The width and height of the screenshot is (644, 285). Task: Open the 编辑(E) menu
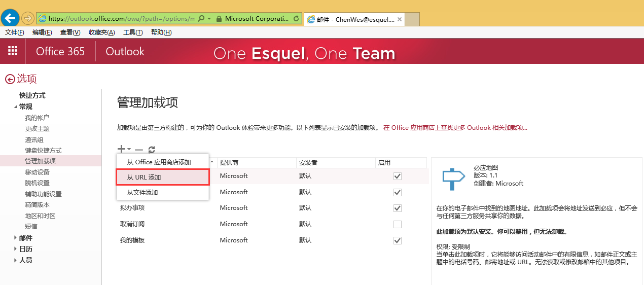pos(42,32)
